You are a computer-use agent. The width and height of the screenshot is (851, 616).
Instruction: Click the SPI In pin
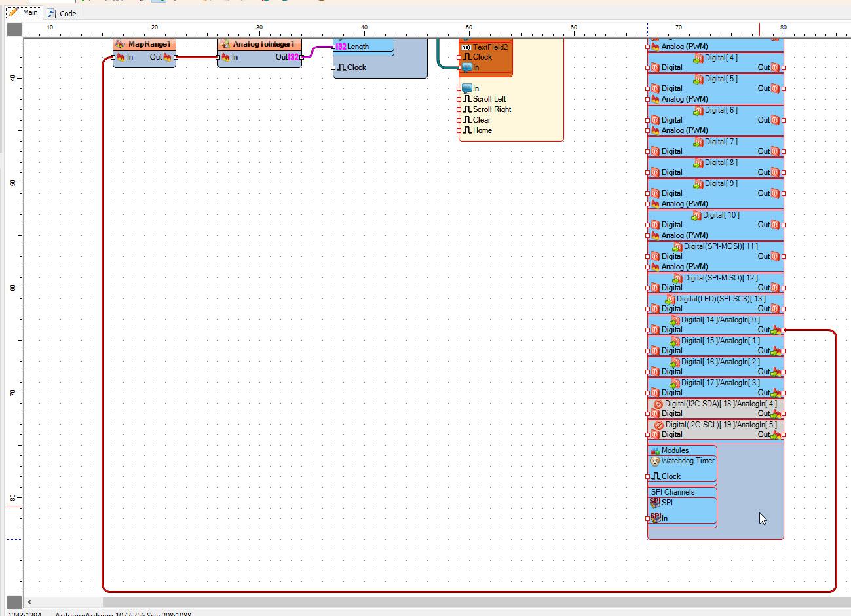[648, 518]
